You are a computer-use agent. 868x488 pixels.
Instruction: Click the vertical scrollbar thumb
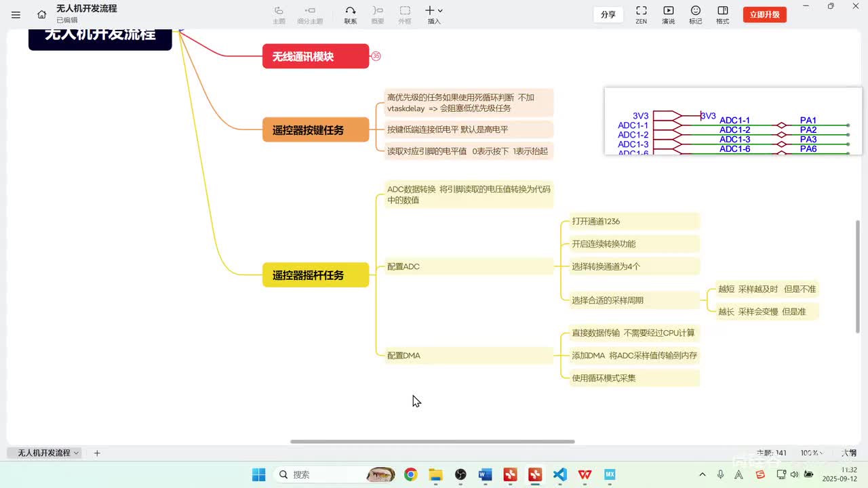click(x=857, y=277)
